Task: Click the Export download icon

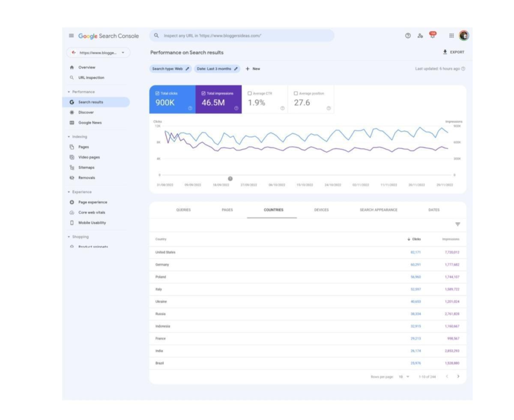Action: point(445,52)
